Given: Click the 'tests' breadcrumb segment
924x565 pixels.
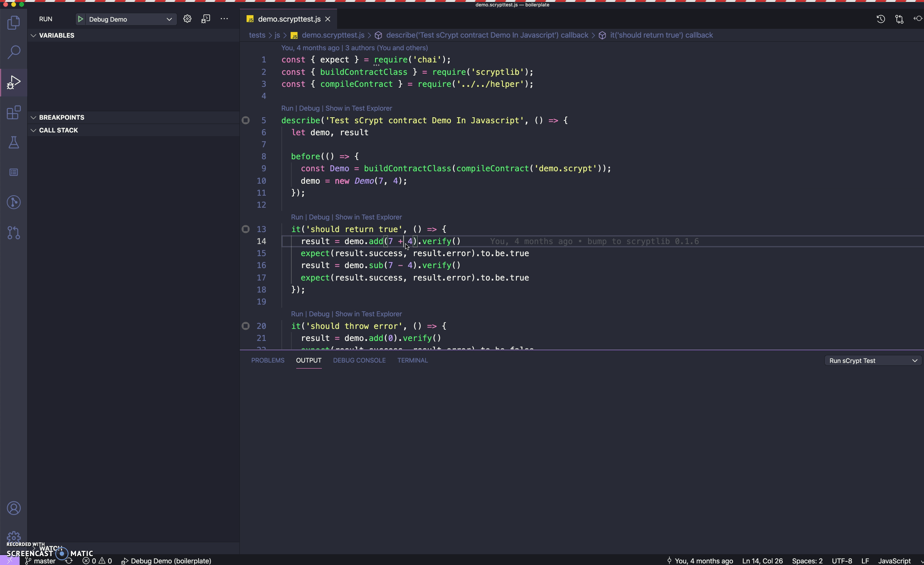Looking at the screenshot, I should point(257,35).
